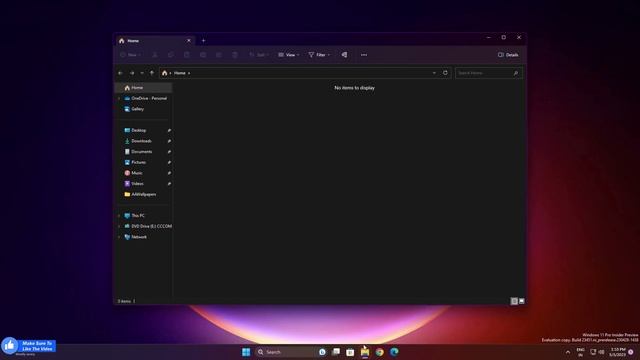Expand the address bar history dropdown
The width and height of the screenshot is (640, 360).
pos(434,73)
